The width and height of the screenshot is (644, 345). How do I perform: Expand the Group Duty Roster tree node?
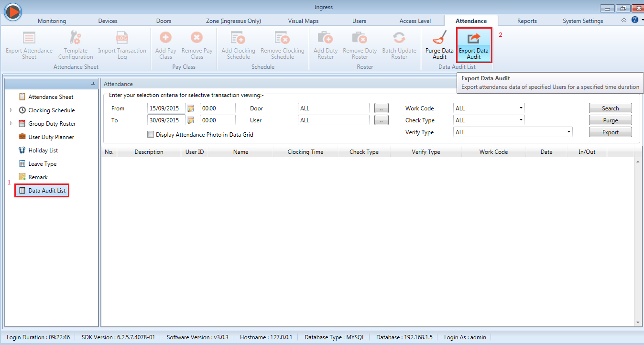coord(11,124)
